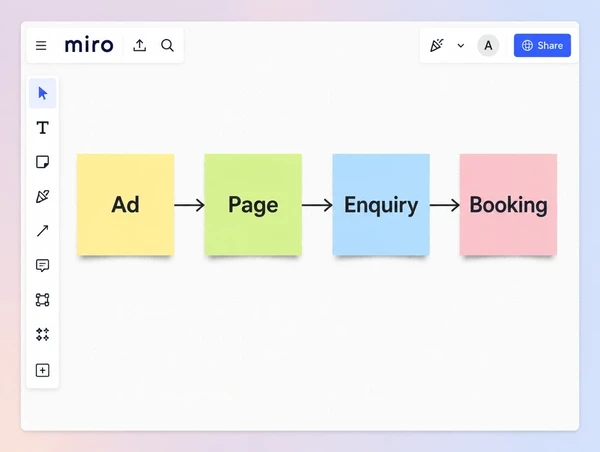
Task: Click the party popper reactions icon
Action: tap(437, 45)
